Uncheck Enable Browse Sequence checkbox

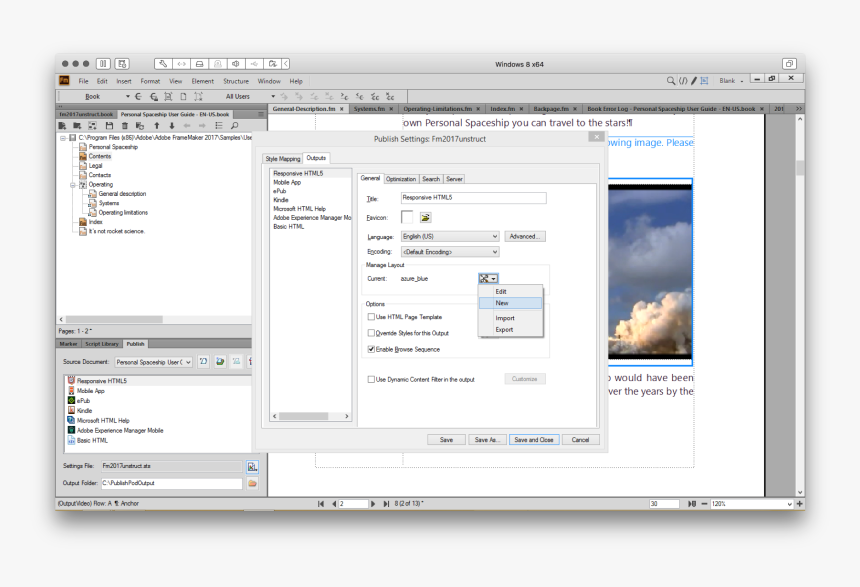pyautogui.click(x=371, y=349)
